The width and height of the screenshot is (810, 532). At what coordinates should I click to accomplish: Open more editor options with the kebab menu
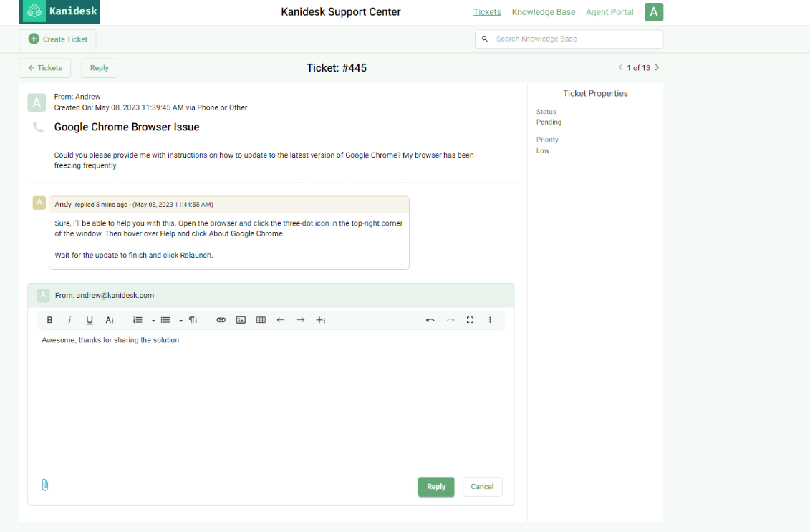[x=490, y=320]
